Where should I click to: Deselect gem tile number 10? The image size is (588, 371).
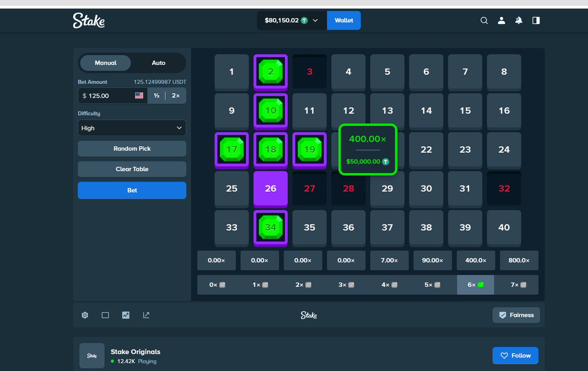coord(271,111)
